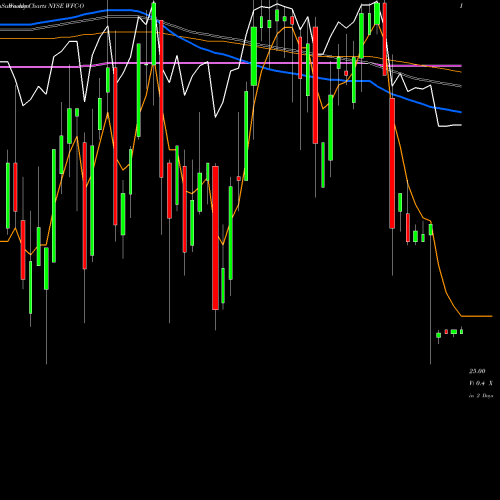Click the volume reading beginning 'V:'
Viewport: 500px width, 500px height.
(481, 383)
